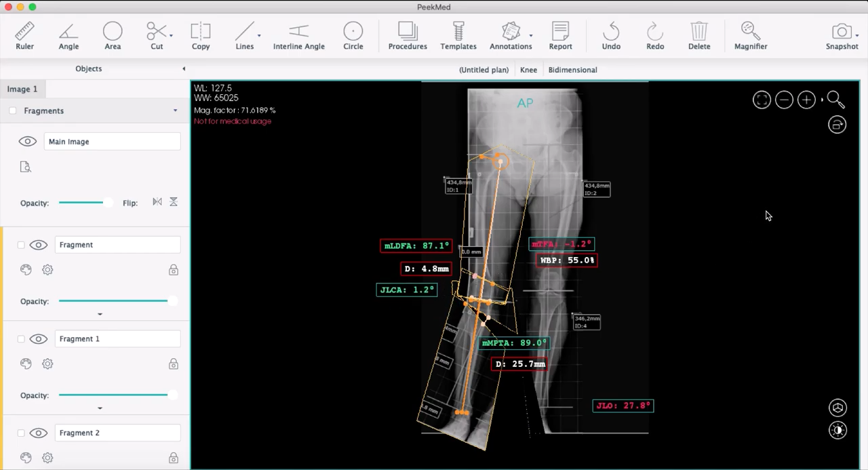The image size is (868, 470).
Task: Zoom out with the minus button
Action: point(784,100)
